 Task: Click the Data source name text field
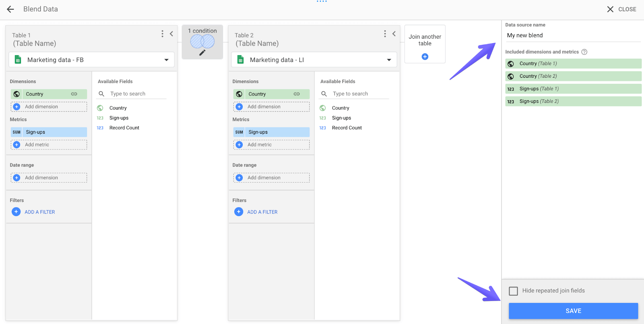(x=572, y=35)
